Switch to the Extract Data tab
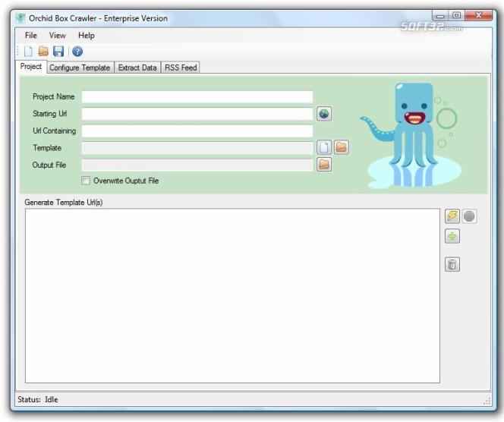This screenshot has width=504, height=422. click(137, 68)
